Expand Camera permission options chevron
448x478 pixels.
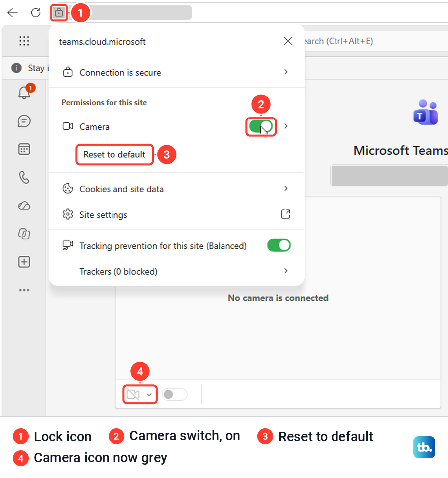(x=286, y=126)
